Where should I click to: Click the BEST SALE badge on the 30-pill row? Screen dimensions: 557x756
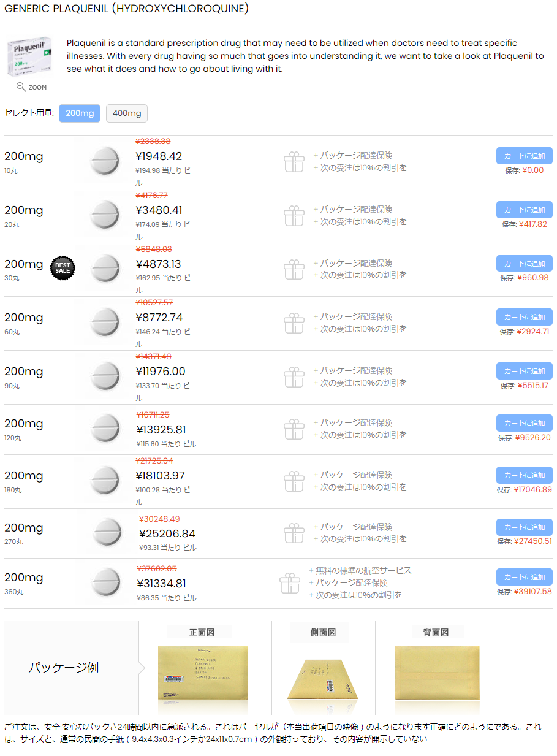click(63, 268)
